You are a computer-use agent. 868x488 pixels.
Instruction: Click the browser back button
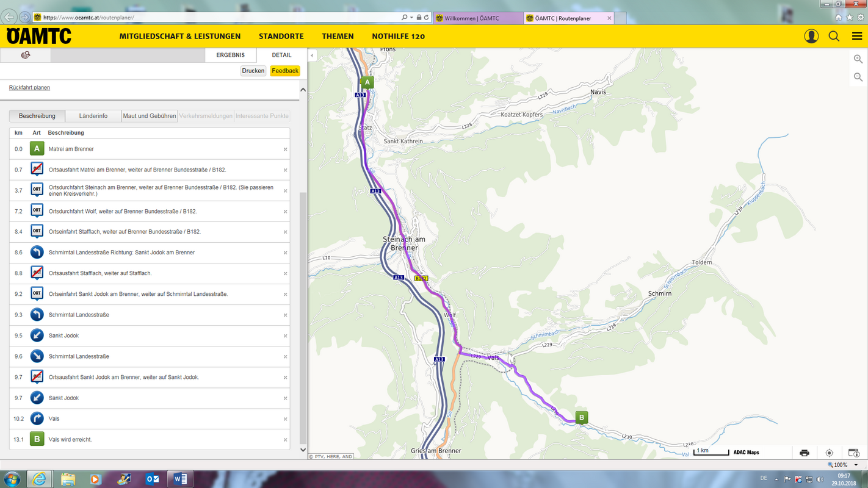[9, 17]
